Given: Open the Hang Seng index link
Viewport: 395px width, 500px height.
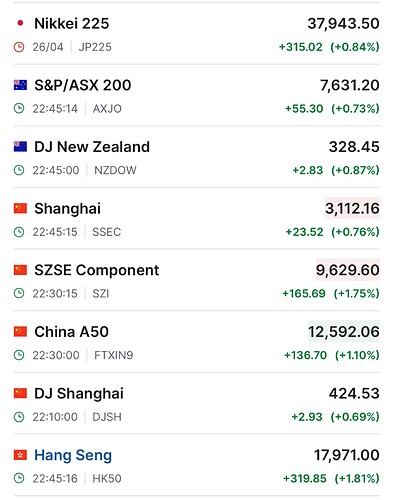Looking at the screenshot, I should coord(73,455).
